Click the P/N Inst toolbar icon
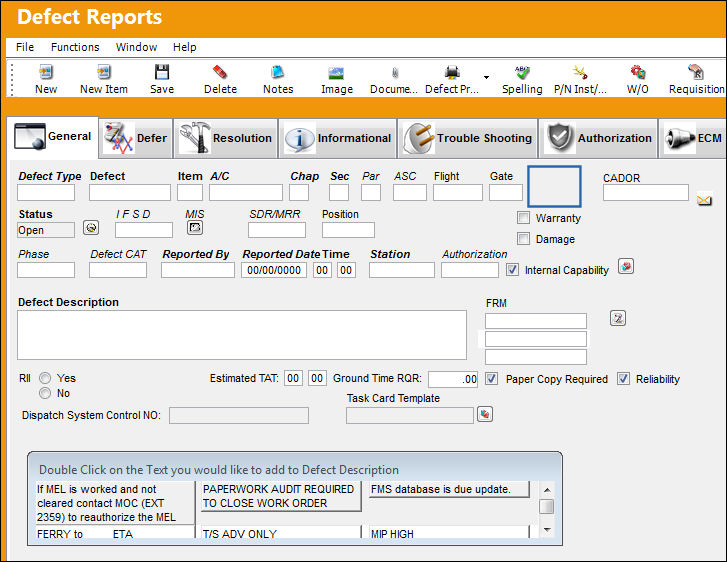 (x=580, y=72)
